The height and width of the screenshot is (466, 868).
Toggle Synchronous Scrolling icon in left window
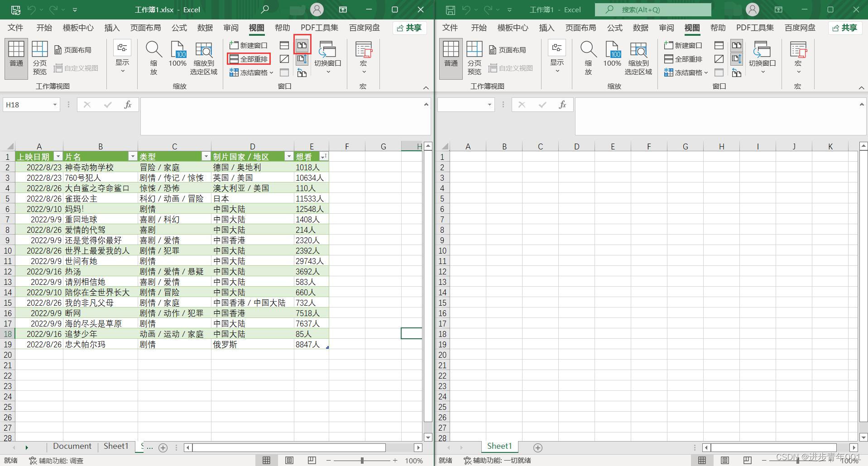click(302, 59)
